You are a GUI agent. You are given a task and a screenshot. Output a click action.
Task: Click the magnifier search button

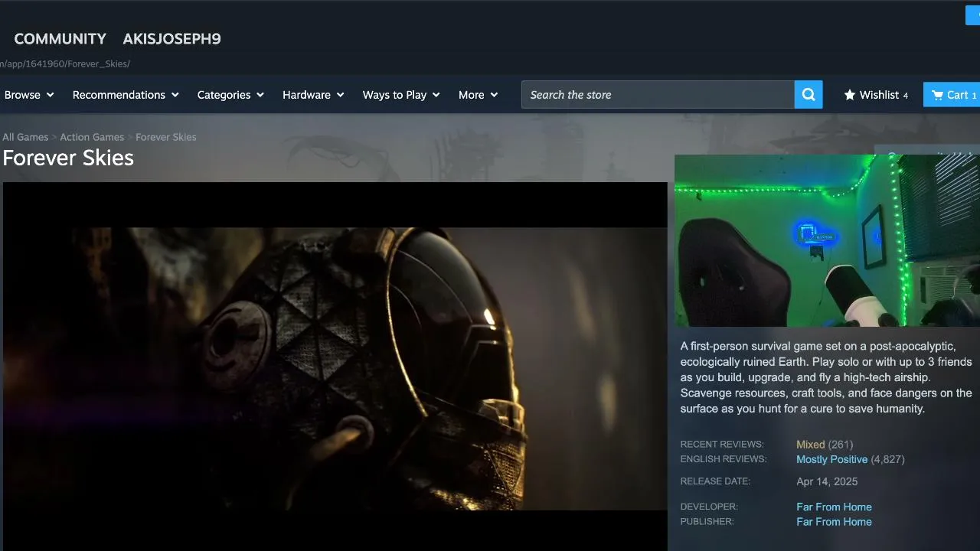coord(808,95)
